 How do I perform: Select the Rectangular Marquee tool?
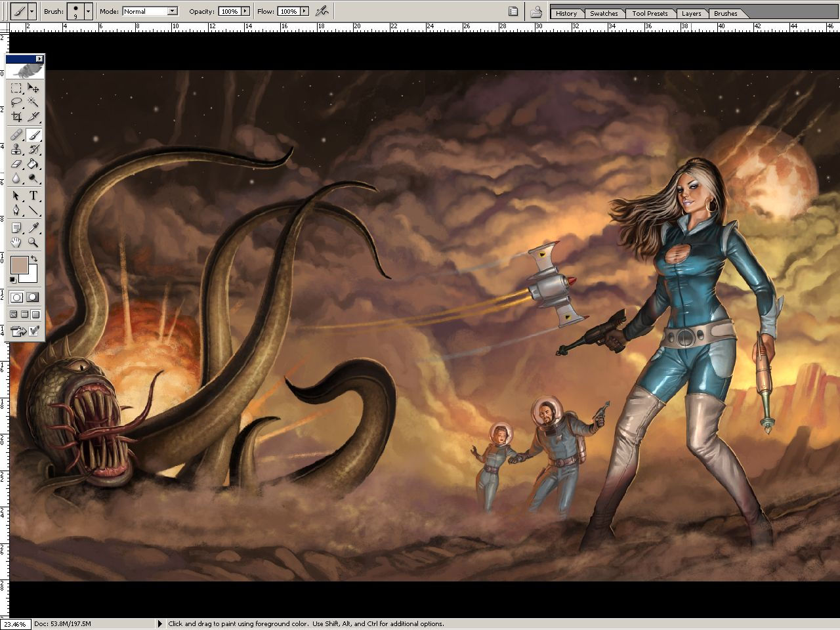[16, 88]
